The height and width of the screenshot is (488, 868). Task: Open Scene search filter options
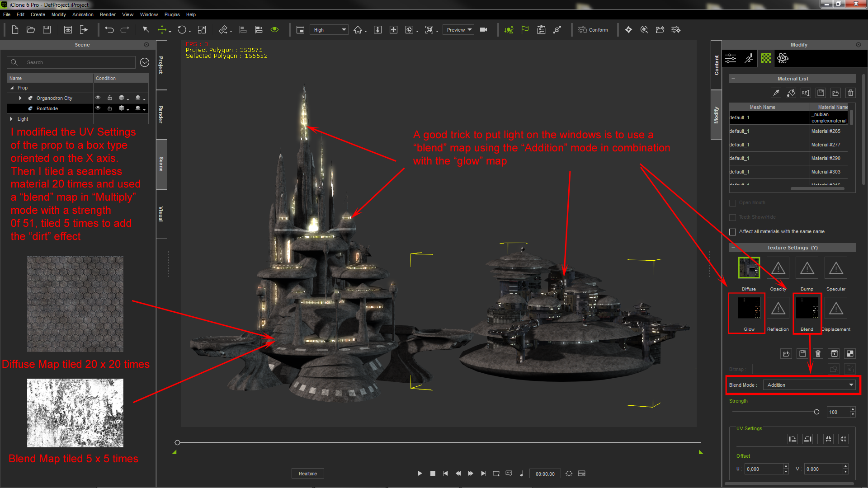pyautogui.click(x=145, y=62)
